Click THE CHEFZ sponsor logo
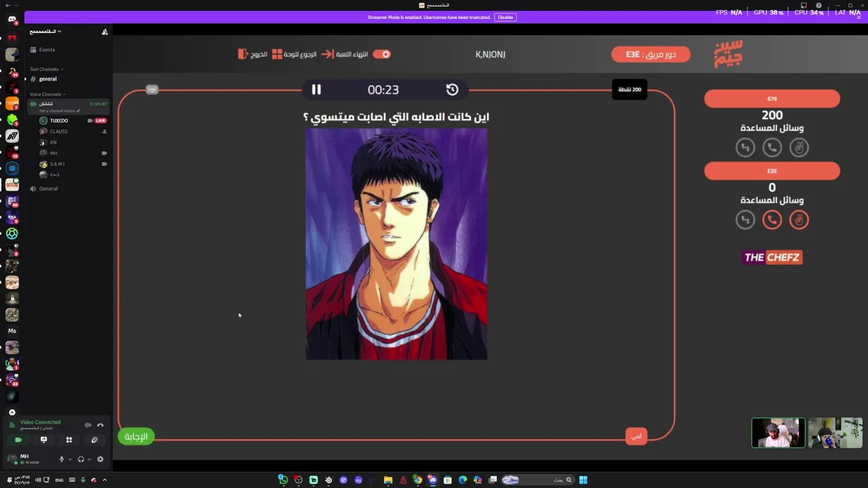This screenshot has width=868, height=488. 772,257
